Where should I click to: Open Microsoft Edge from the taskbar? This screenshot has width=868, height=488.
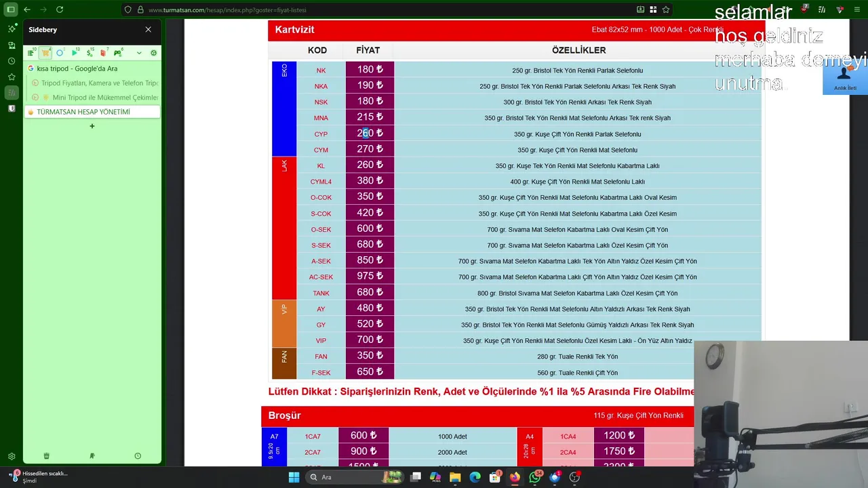[475, 477]
